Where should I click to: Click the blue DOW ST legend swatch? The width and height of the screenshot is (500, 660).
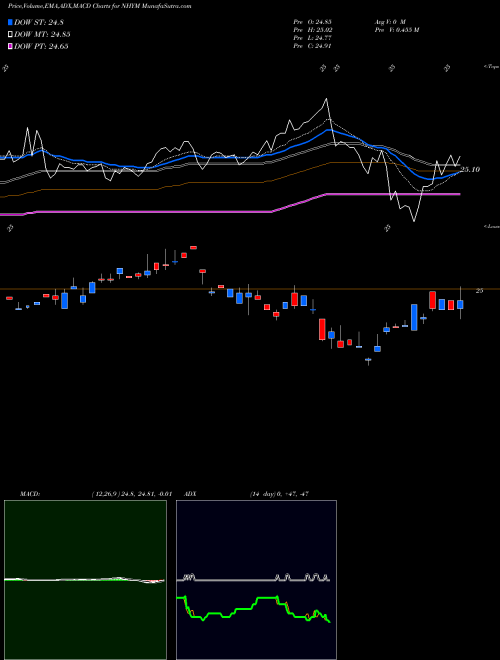[x=11, y=23]
